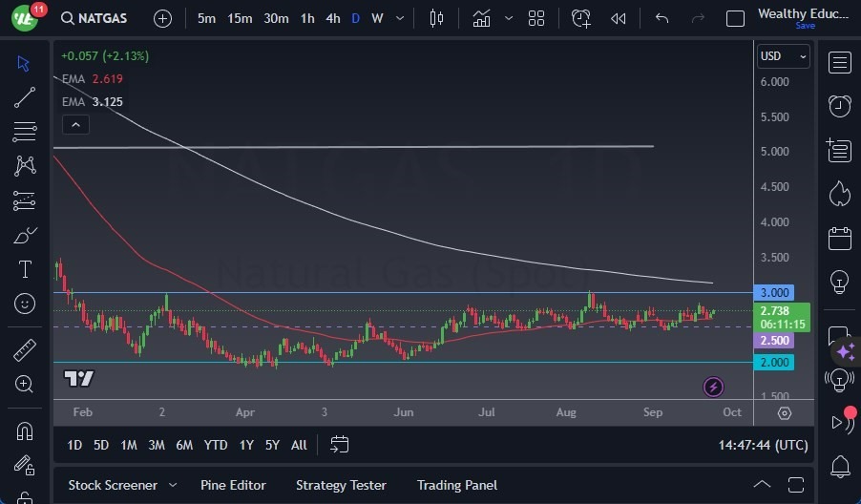Collapse the indicator legend chevron
This screenshot has height=504, width=861.
[74, 124]
